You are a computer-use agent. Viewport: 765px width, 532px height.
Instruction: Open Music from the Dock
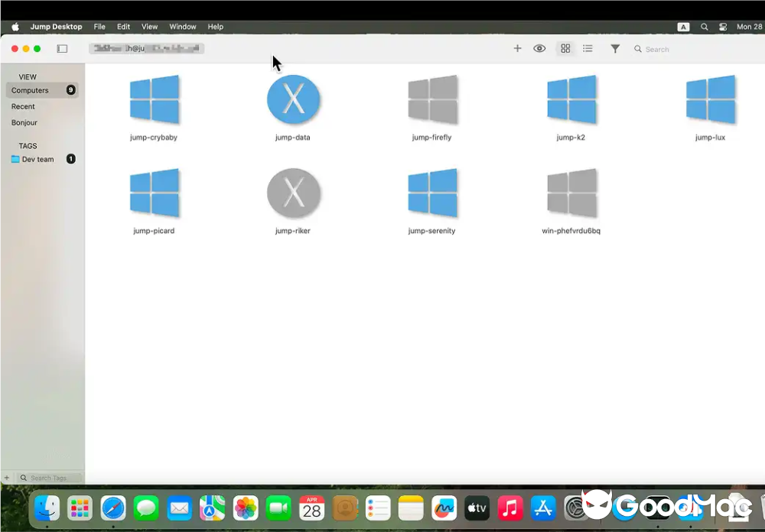tap(510, 508)
